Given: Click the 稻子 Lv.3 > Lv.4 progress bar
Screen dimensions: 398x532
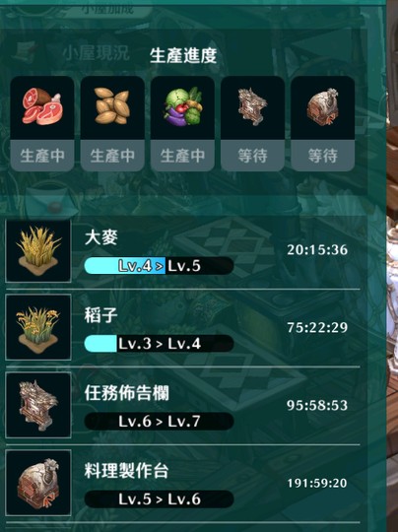Looking at the screenshot, I should tap(159, 344).
